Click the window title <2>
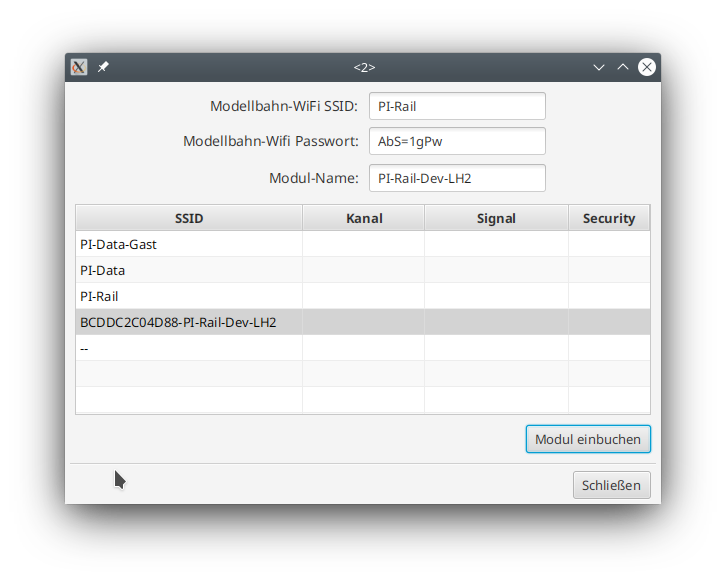Screen dimensions: 726x581 pyautogui.click(x=364, y=67)
